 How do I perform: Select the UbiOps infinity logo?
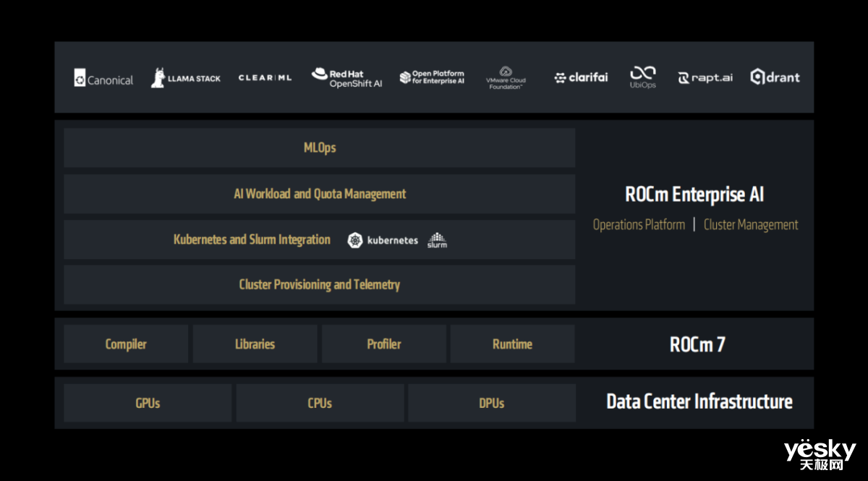pos(642,73)
